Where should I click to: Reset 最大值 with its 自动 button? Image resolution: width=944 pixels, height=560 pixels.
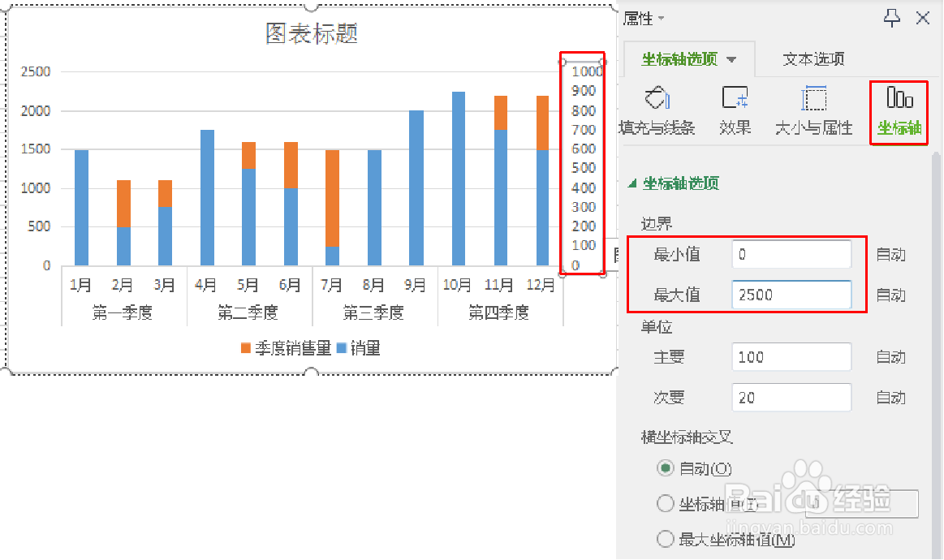tap(891, 295)
